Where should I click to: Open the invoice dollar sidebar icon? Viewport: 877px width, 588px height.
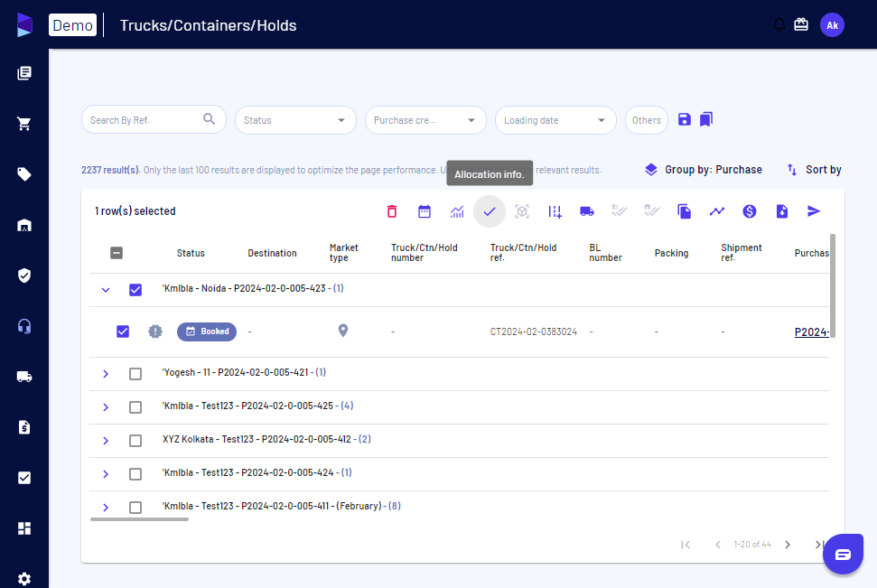click(24, 427)
